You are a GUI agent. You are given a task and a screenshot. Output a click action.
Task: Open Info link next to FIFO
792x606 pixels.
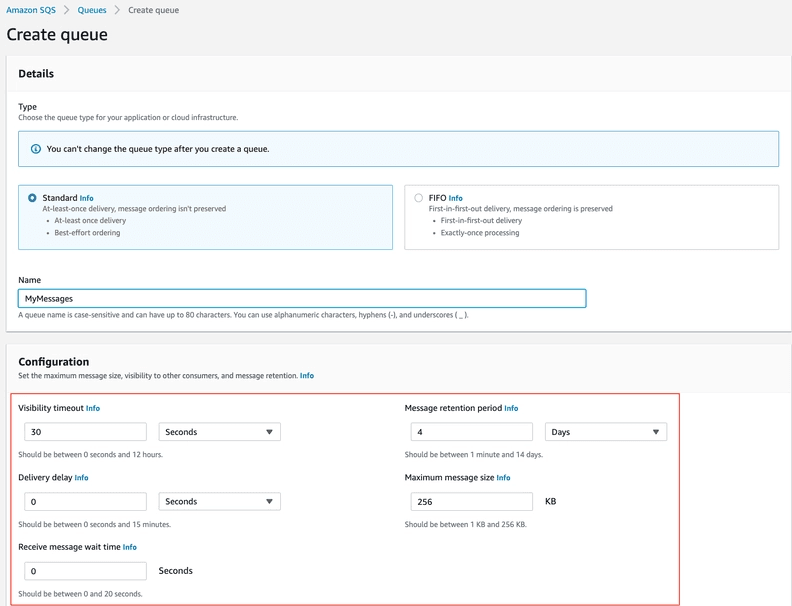(456, 198)
